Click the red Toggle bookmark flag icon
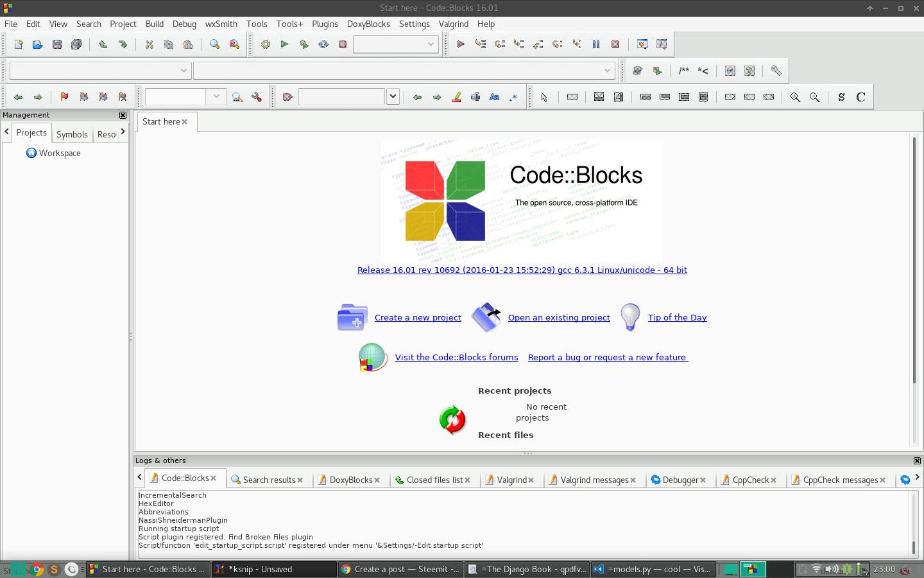The height and width of the screenshot is (578, 924). pos(64,97)
